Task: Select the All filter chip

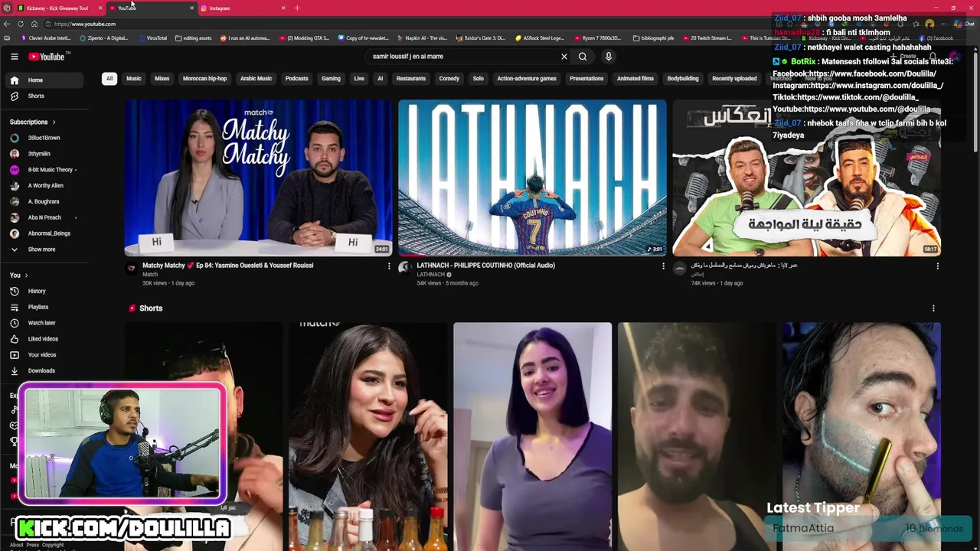Action: (109, 78)
